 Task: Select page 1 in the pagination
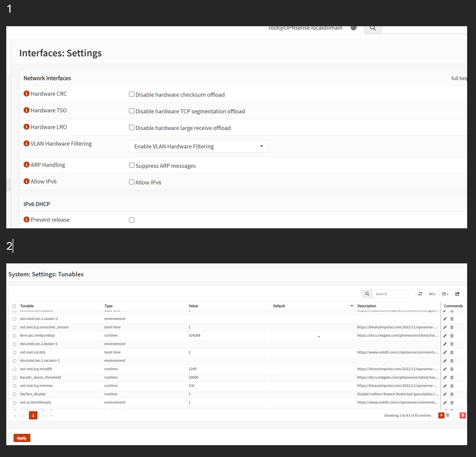tap(33, 415)
